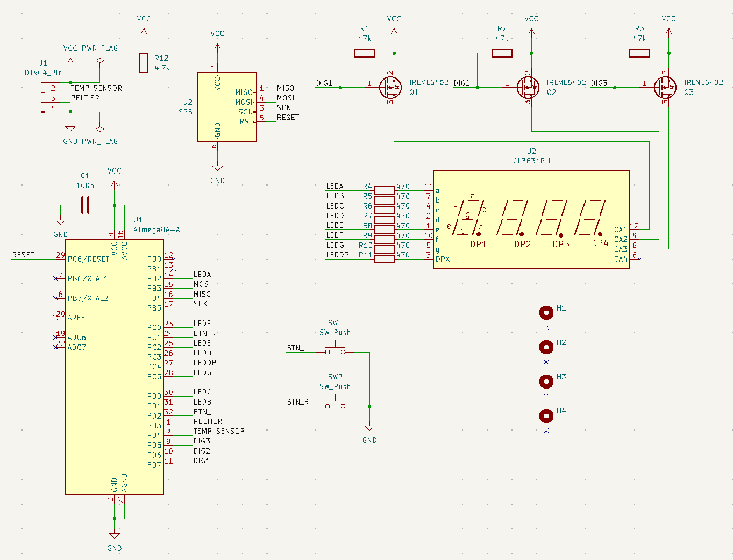Image resolution: width=733 pixels, height=560 pixels.
Task: Select the LEDF net label at pin PC0
Action: coord(202,324)
